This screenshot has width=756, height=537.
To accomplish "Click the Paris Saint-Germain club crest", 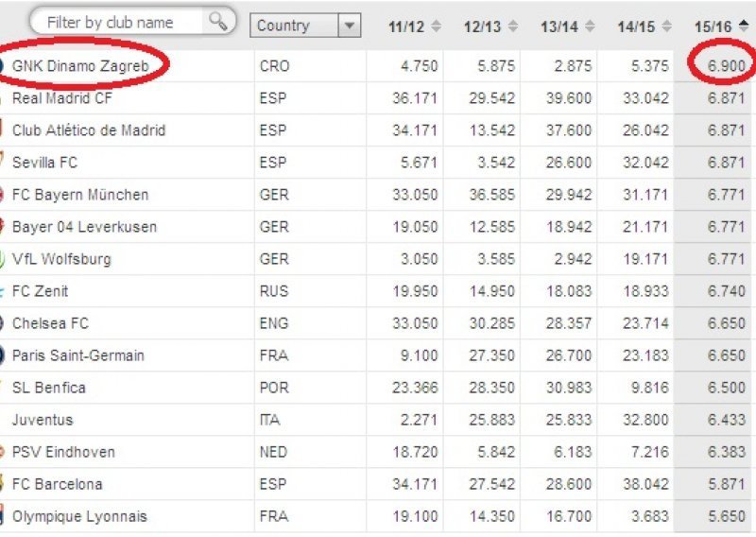I will [x=2, y=355].
